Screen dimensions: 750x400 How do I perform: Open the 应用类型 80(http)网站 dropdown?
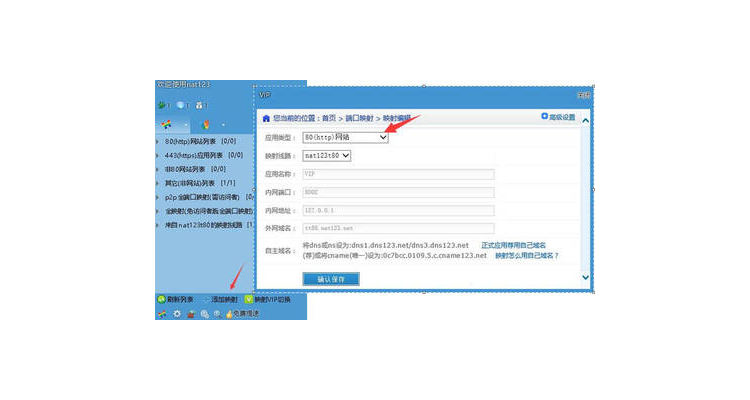coord(345,137)
